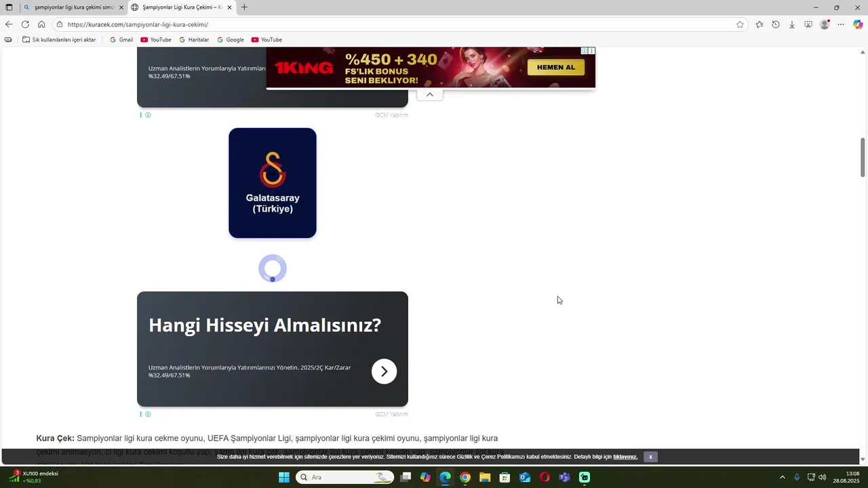This screenshot has width=868, height=488.
Task: Open the second YouTube bookmark after Google
Action: (267, 40)
